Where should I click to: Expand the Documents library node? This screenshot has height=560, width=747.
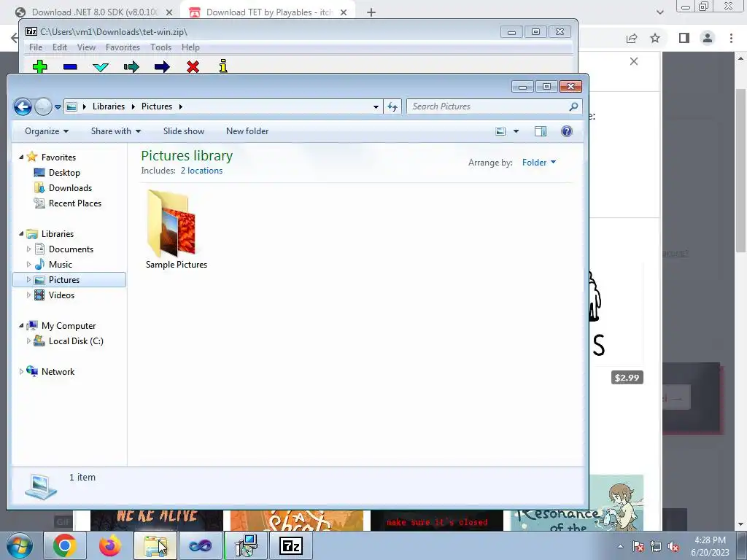28,249
